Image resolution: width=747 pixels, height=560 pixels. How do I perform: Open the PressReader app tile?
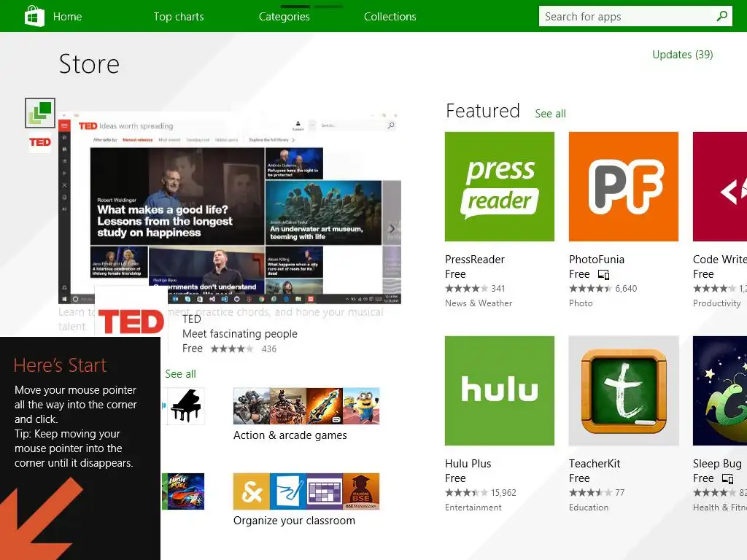[x=499, y=187]
